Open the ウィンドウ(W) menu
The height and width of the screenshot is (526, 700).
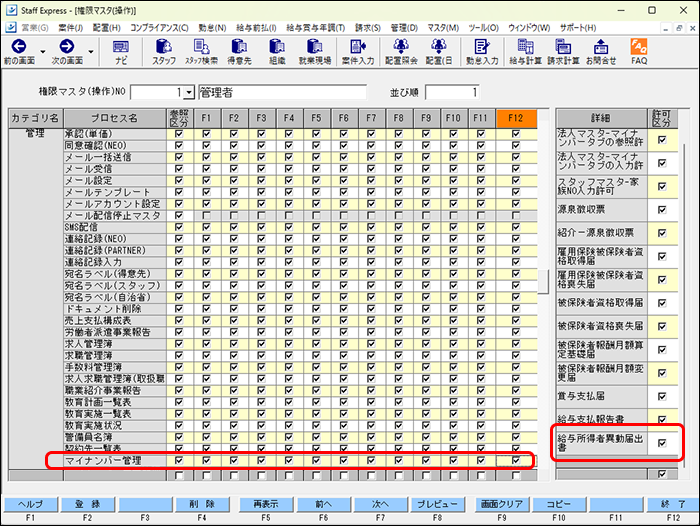coord(529,28)
